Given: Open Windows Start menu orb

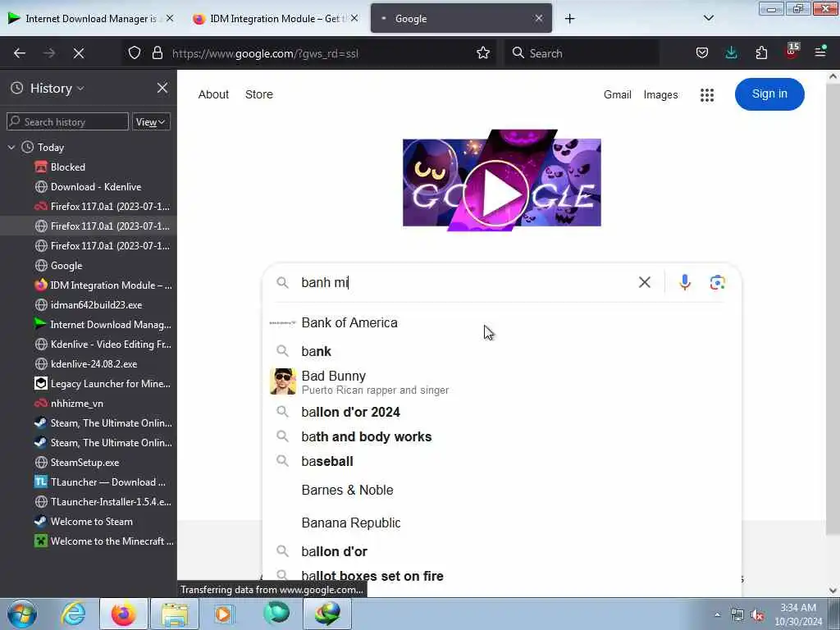Looking at the screenshot, I should coord(22,614).
